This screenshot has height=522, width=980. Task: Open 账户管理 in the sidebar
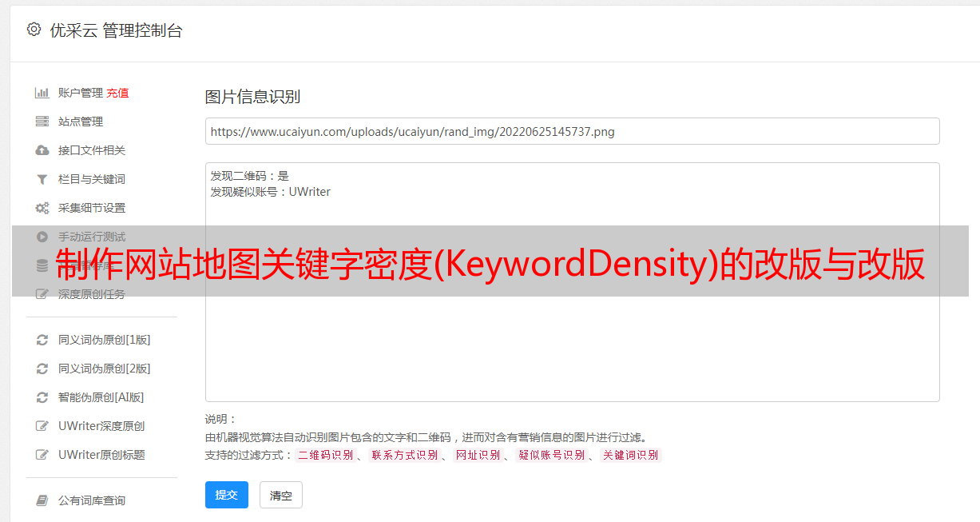81,93
